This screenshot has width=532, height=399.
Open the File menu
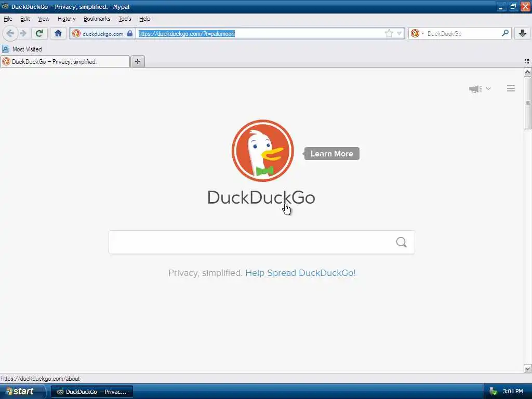pyautogui.click(x=8, y=19)
